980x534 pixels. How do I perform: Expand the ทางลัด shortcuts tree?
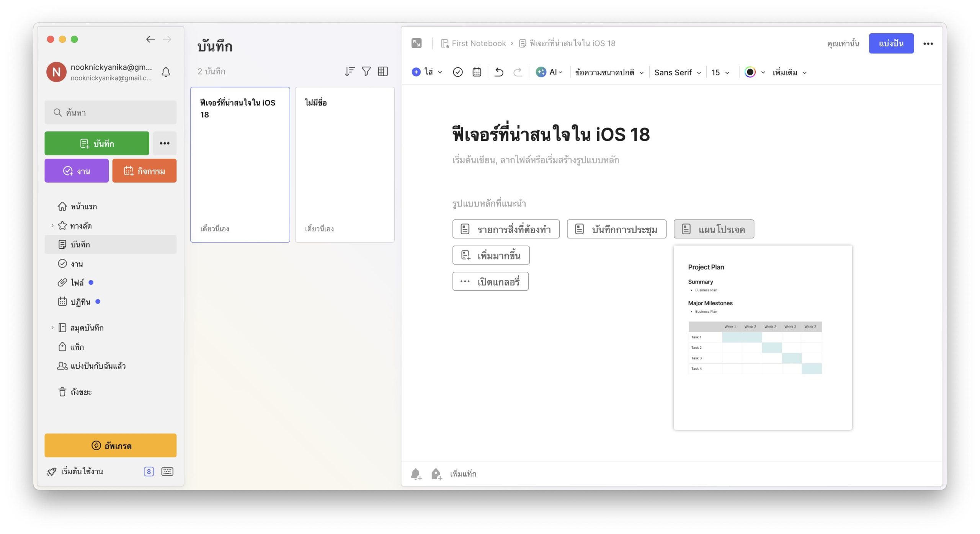52,225
